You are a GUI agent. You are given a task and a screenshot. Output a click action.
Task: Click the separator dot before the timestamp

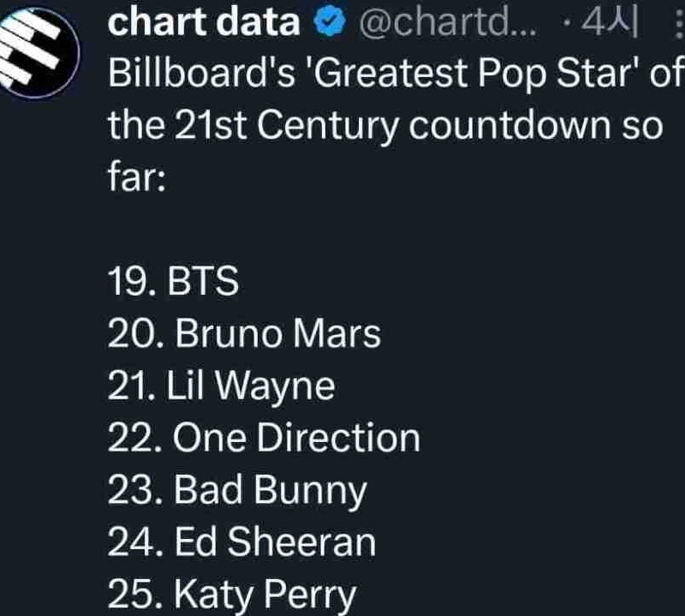coord(568,25)
